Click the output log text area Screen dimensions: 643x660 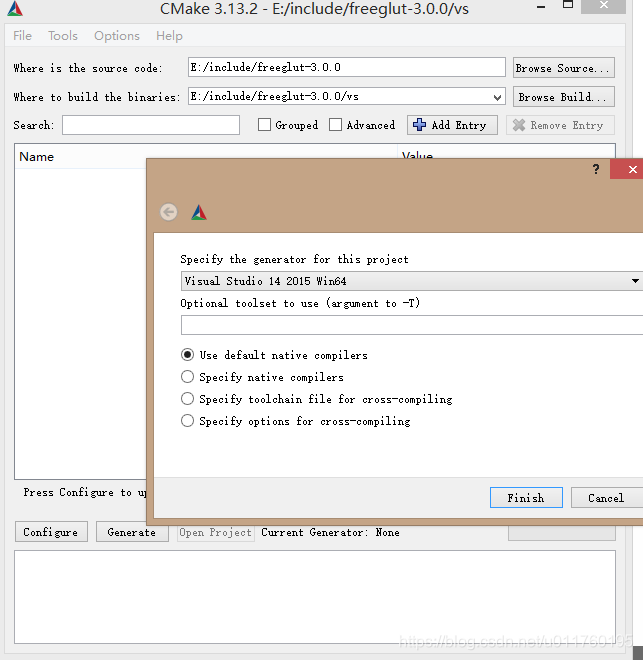click(315, 597)
